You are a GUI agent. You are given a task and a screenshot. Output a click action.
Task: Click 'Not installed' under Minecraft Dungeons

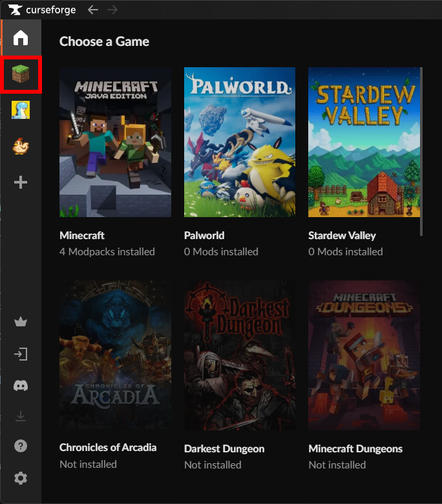click(337, 465)
